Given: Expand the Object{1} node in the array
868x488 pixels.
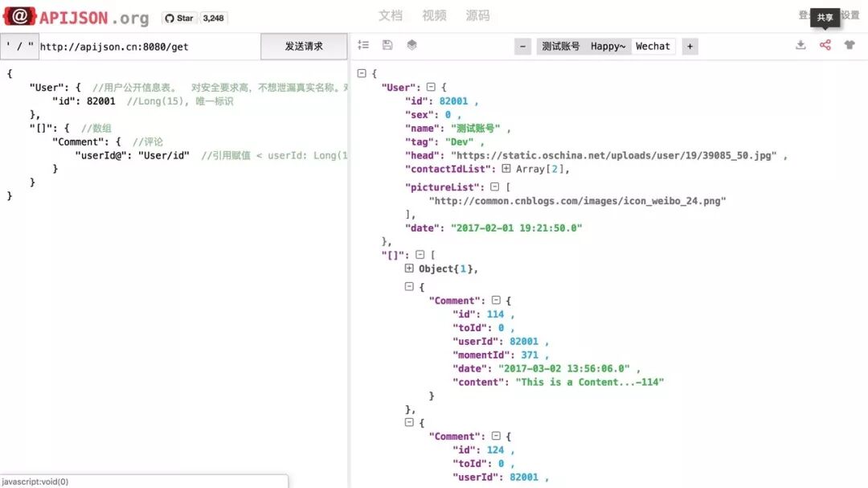Looking at the screenshot, I should click(409, 268).
